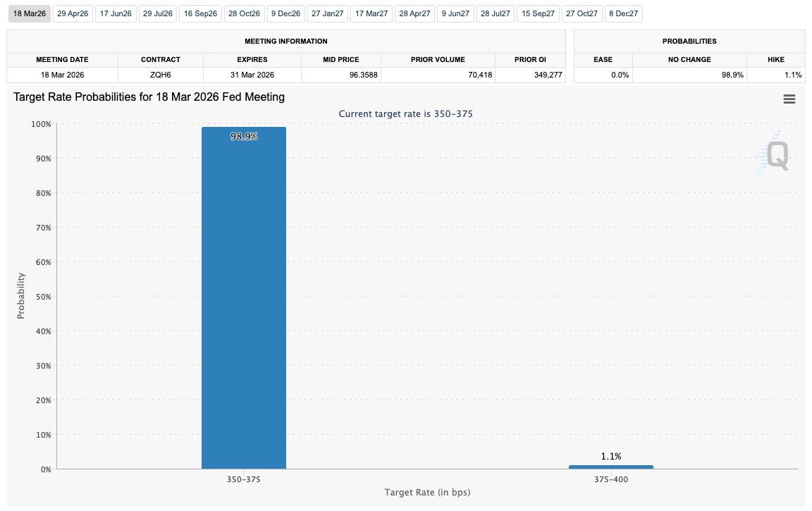
Task: Open the 17 Jun26 meeting tab
Action: [116, 13]
